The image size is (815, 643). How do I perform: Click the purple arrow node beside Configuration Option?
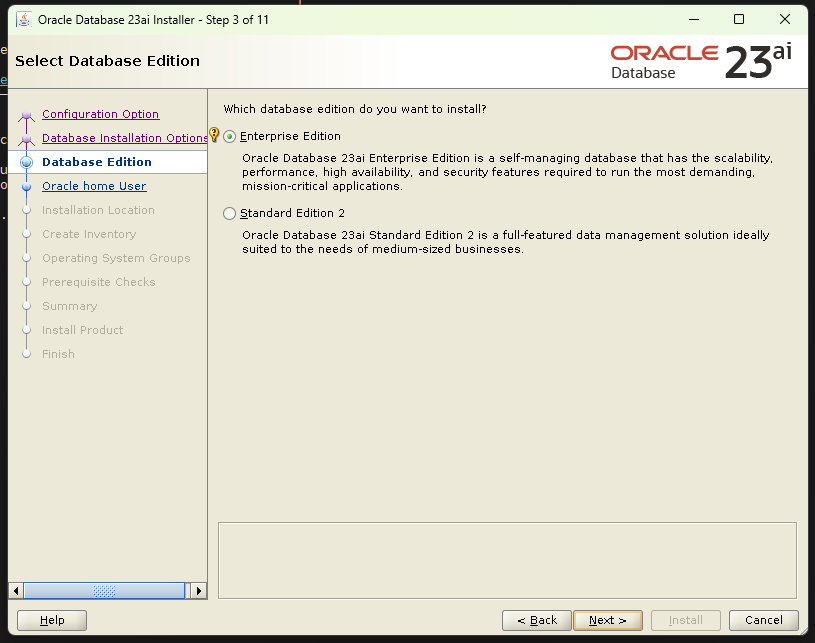pyautogui.click(x=26, y=113)
